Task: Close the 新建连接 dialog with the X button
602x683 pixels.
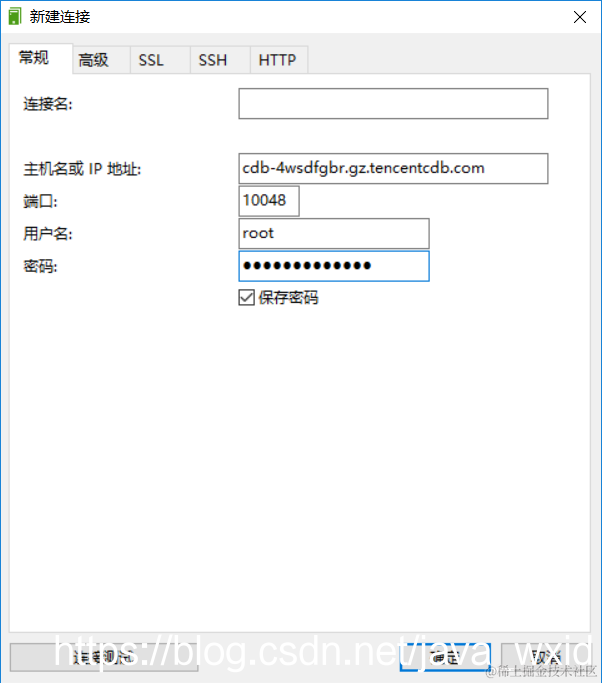Action: 580,17
